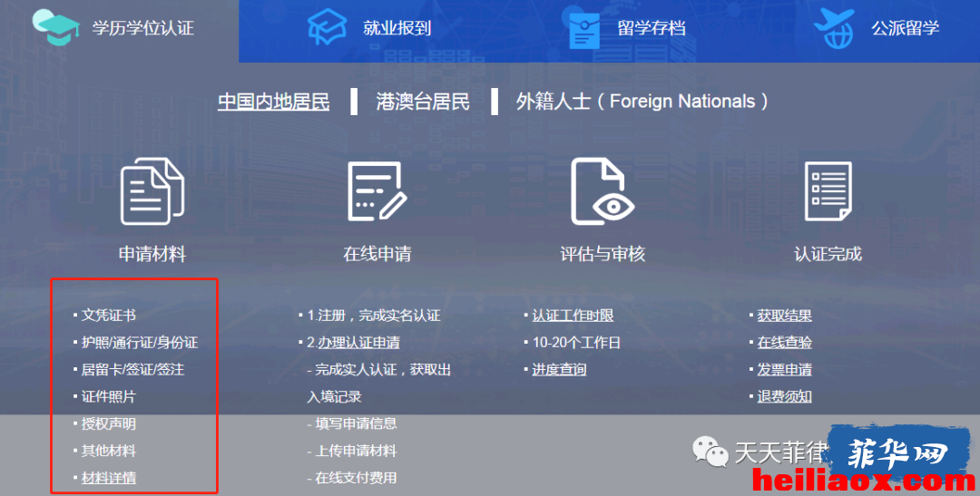Click the 在线支付费用 step
Screen dimensions: 980x496
coord(356,478)
